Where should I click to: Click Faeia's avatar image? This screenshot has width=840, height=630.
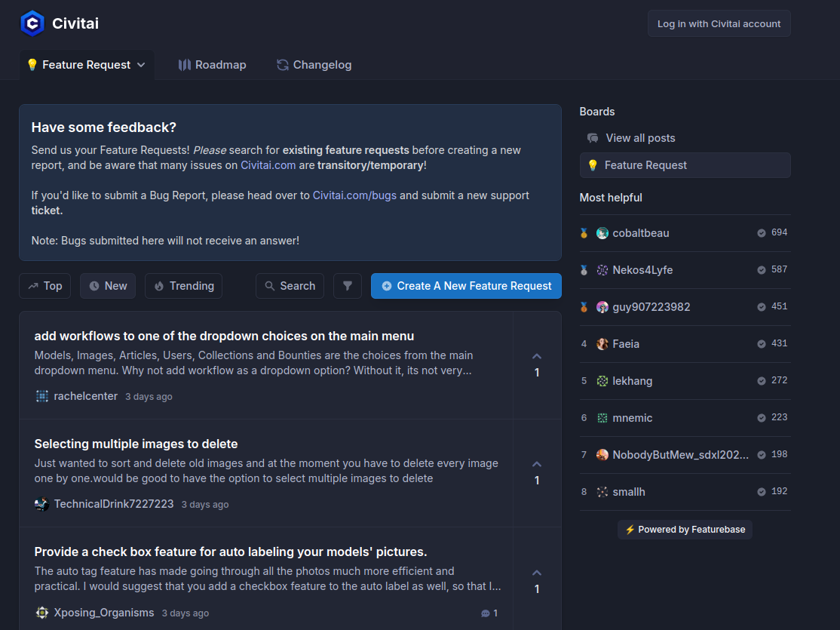(602, 344)
